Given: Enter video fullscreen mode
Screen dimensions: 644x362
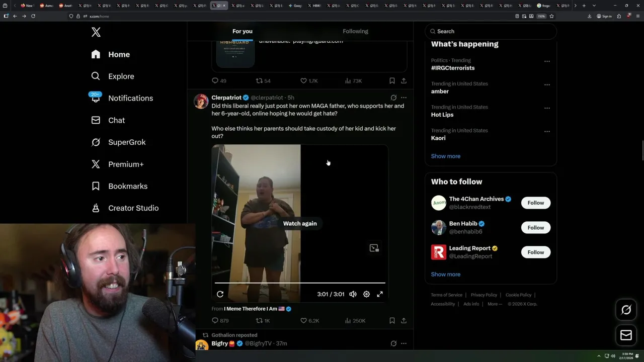Looking at the screenshot, I should click(x=380, y=294).
